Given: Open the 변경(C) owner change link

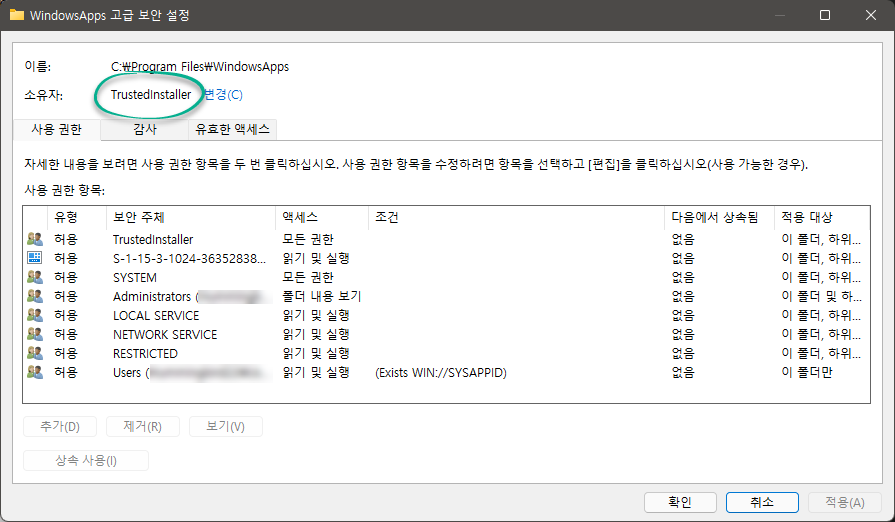Looking at the screenshot, I should pos(223,95).
